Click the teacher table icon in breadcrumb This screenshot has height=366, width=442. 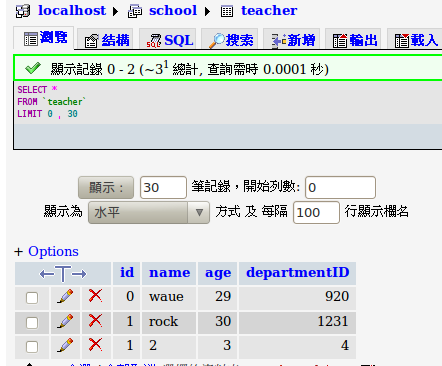click(x=227, y=12)
